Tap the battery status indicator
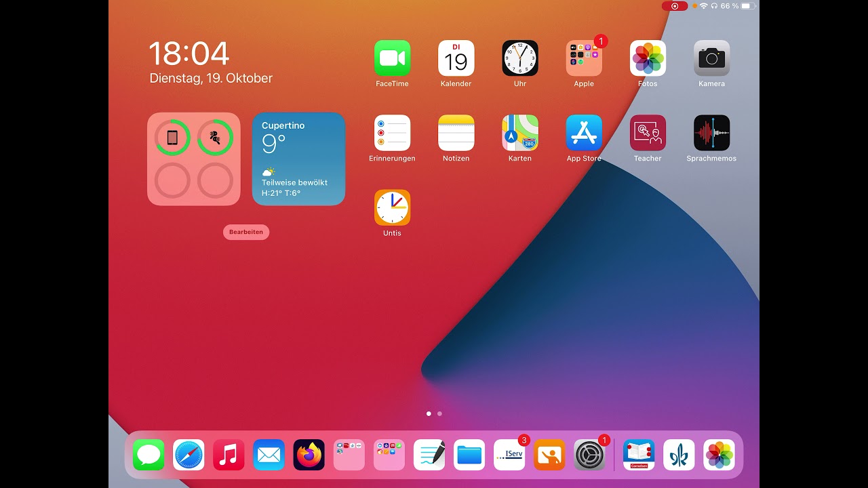The image size is (868, 488). pyautogui.click(x=748, y=5)
